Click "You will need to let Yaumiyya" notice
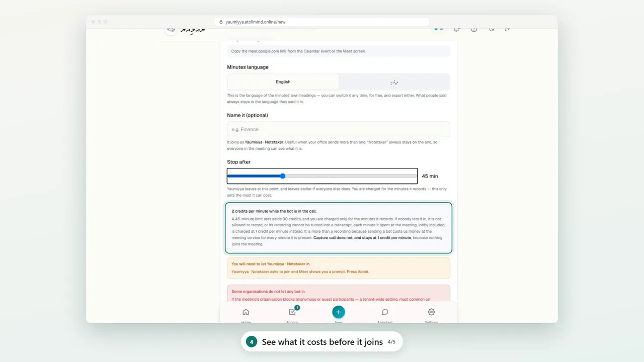The height and width of the screenshot is (362, 644). 339,267
